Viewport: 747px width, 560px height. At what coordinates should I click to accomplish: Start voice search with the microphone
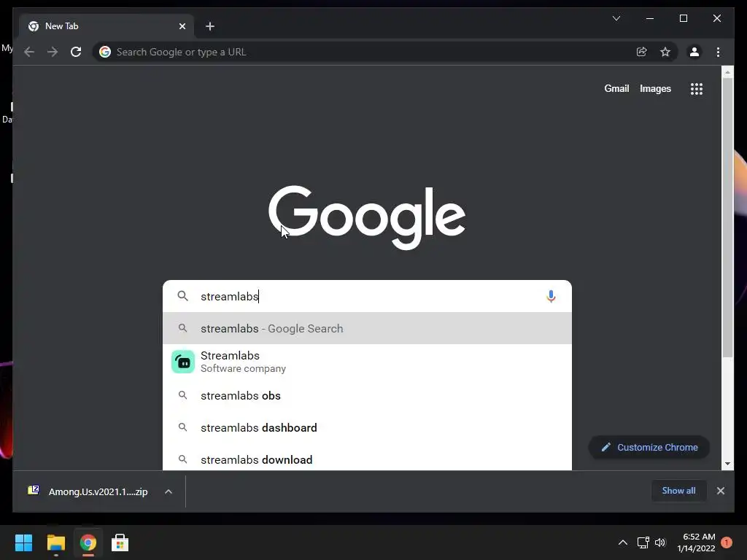[x=551, y=296]
